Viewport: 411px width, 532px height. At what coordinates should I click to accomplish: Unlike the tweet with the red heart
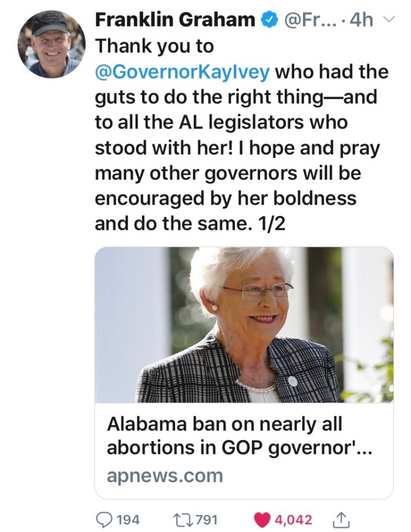click(x=263, y=519)
